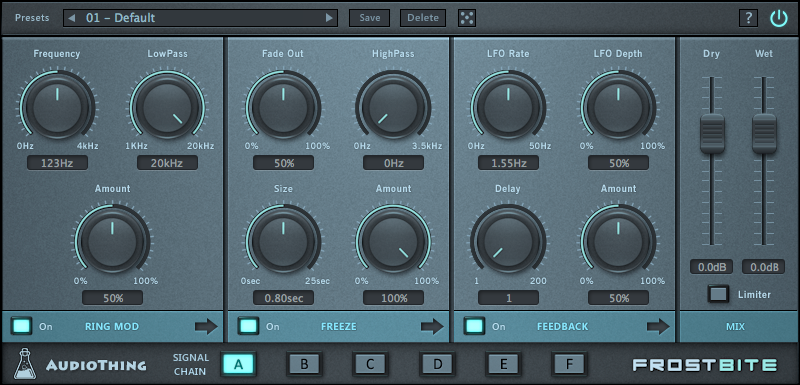Click the Freeze routing arrow

[x=432, y=326]
